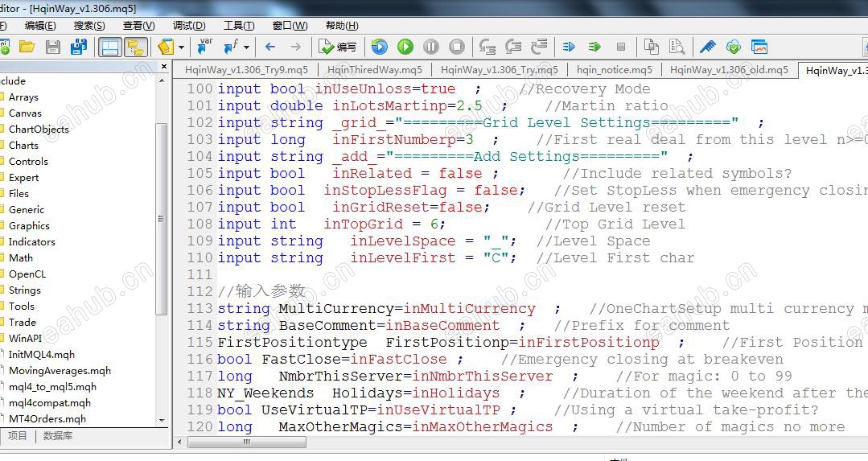Select the Controls folder
This screenshot has height=461, width=868.
pyautogui.click(x=28, y=161)
